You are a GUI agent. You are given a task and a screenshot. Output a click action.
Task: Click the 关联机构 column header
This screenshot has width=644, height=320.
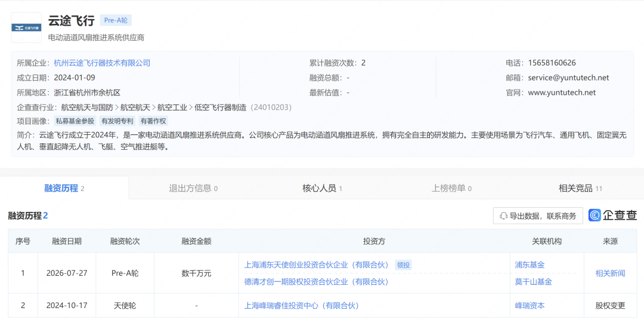pos(547,241)
